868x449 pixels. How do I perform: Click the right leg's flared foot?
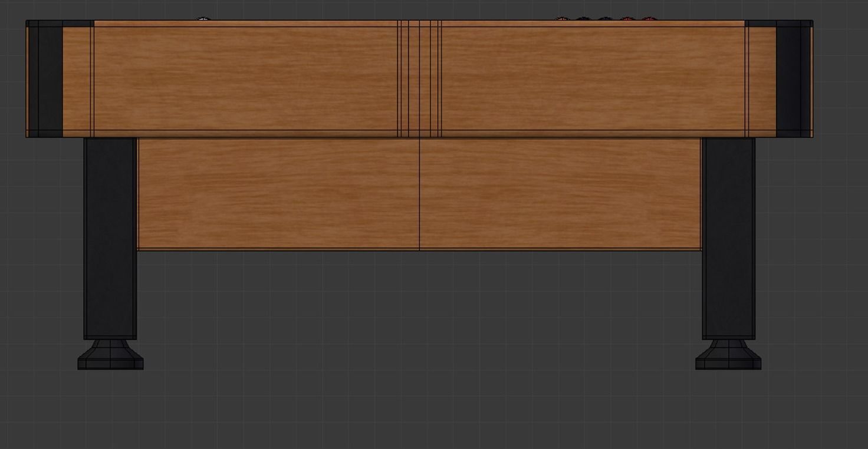pos(728,355)
